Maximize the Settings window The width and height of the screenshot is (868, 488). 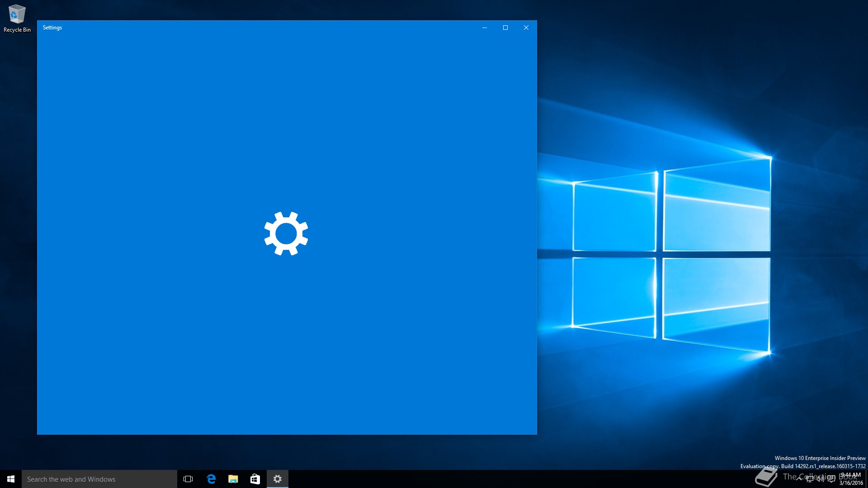click(505, 28)
